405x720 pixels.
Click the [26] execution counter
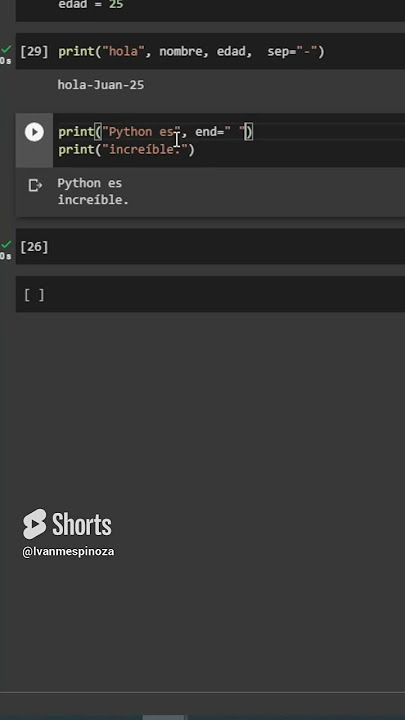pyautogui.click(x=34, y=247)
